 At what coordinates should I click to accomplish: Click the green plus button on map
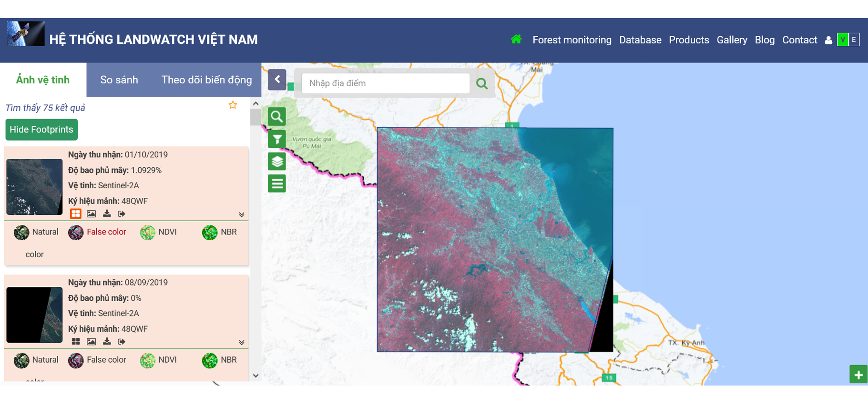tap(858, 375)
